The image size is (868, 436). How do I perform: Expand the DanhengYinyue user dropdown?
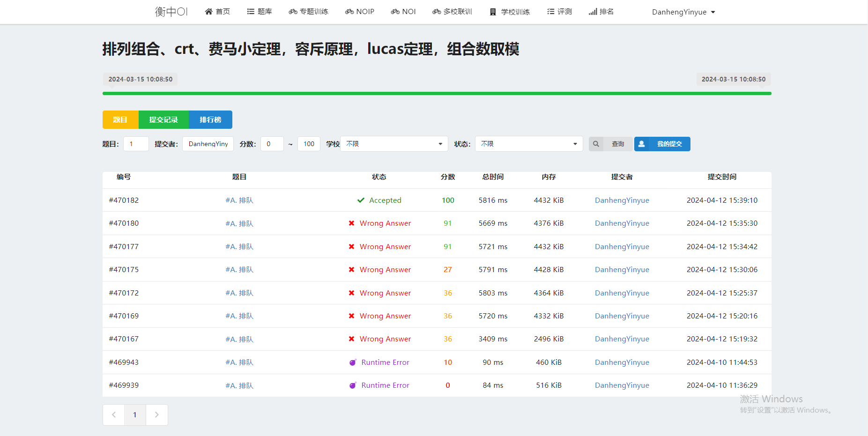click(683, 12)
